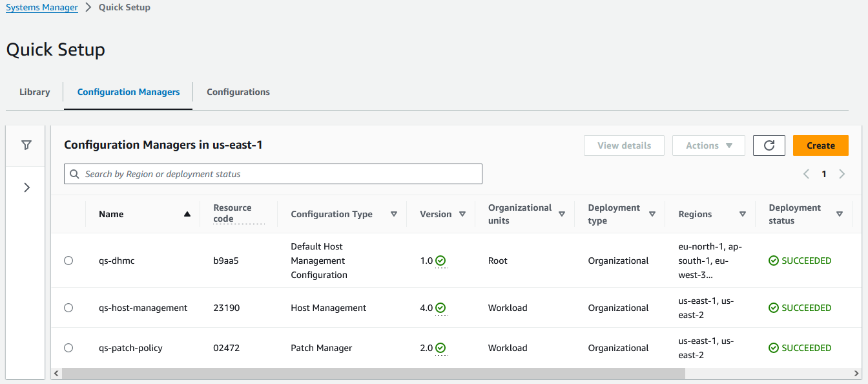Refresh the Configuration Managers list
868x384 pixels.
769,145
